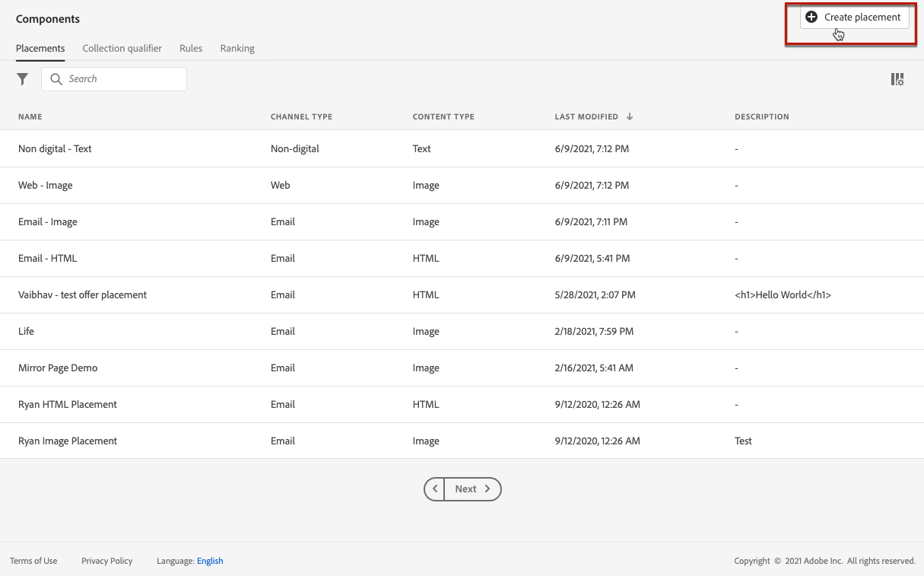The height and width of the screenshot is (576, 924).
Task: Open the Web - Image placement row
Action: 462,186
